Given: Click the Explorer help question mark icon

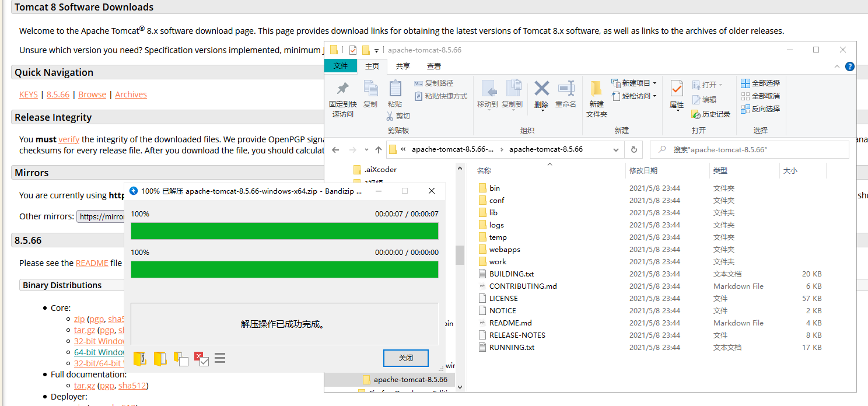Looking at the screenshot, I should [850, 66].
